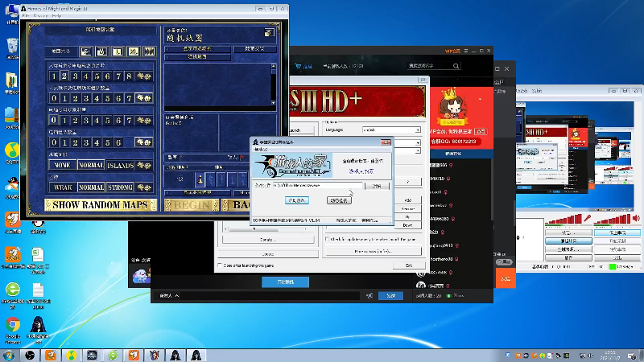Select the fourth map size icon in the Heroes window
This screenshot has height=362, width=644.
point(134,51)
